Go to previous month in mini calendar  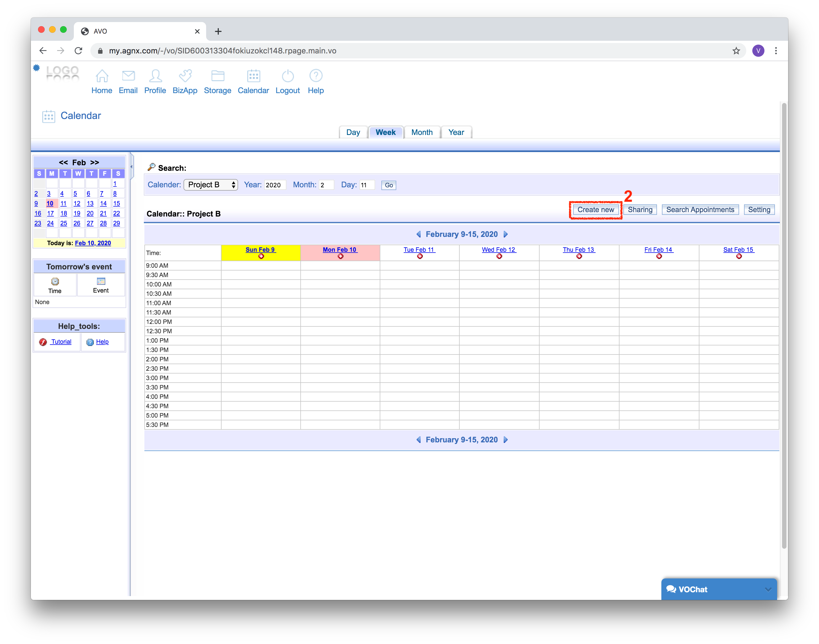63,163
